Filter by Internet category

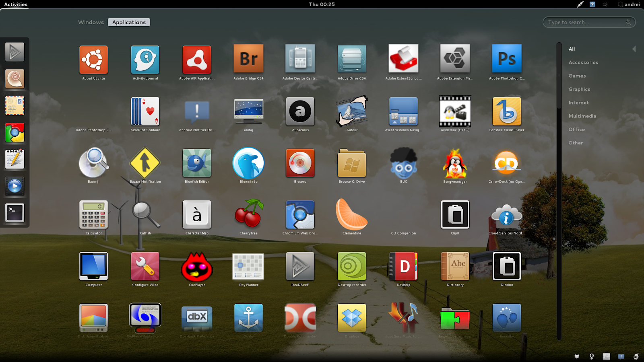click(x=578, y=103)
